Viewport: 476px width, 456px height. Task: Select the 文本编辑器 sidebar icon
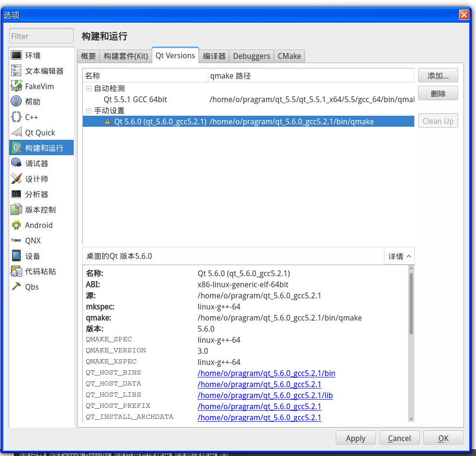click(x=16, y=71)
